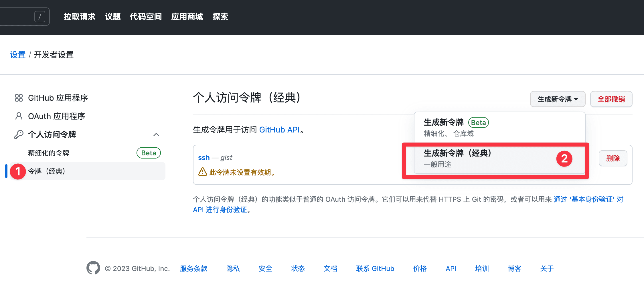Select 令牌（经典）in the sidebar
644x289 pixels.
[47, 171]
